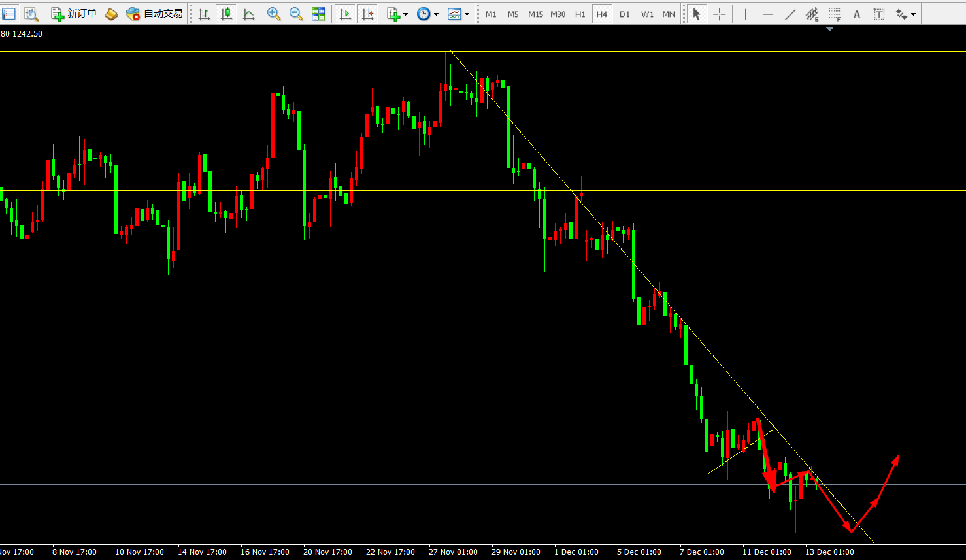
Task: Click the 13 Dec 01:00 time label
Action: coord(829,552)
